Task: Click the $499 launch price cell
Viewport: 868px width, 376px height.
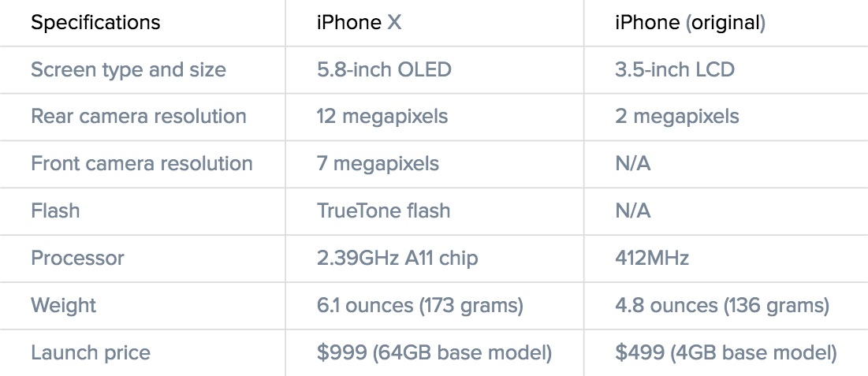Action: click(x=725, y=352)
